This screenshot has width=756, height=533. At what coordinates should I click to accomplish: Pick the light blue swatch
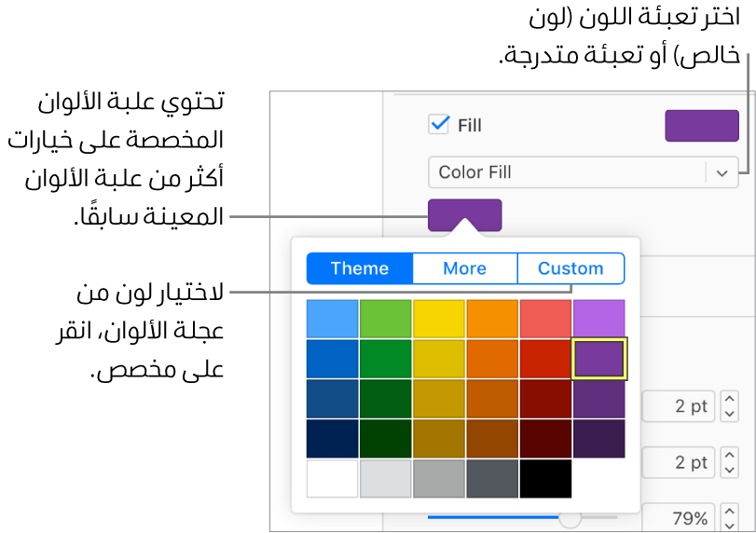[x=332, y=319]
